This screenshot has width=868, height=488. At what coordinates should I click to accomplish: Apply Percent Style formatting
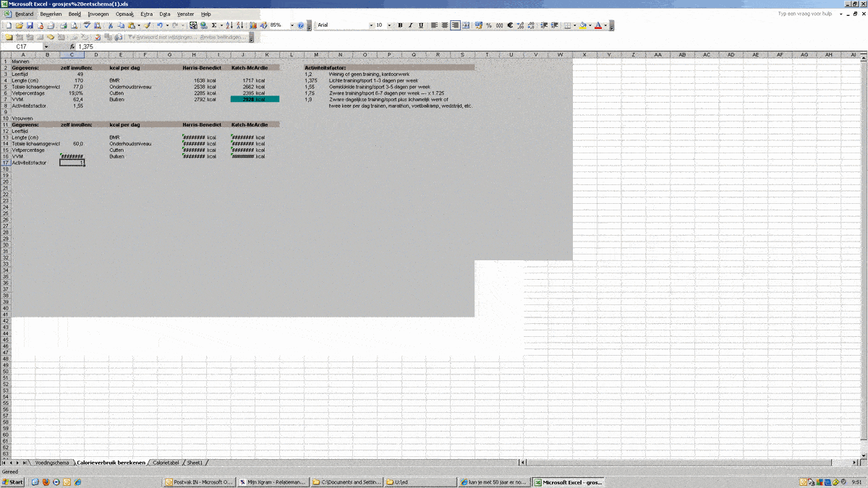(x=489, y=25)
